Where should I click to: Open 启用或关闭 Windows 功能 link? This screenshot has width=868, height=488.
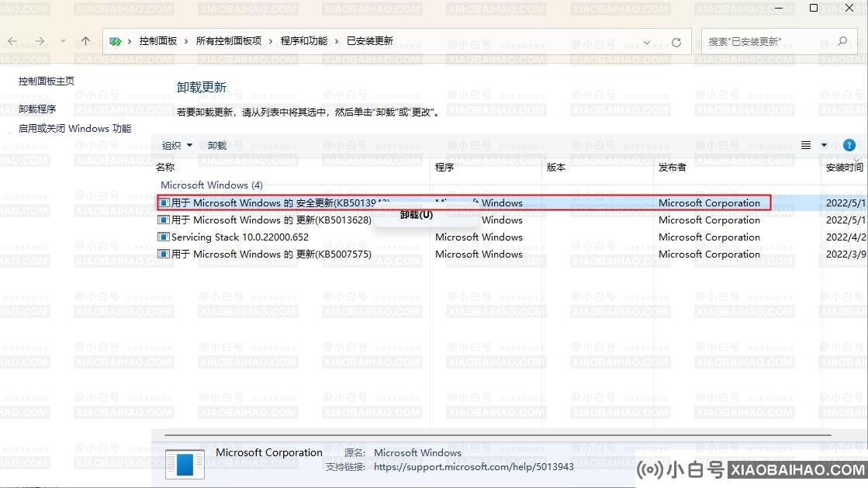[74, 129]
